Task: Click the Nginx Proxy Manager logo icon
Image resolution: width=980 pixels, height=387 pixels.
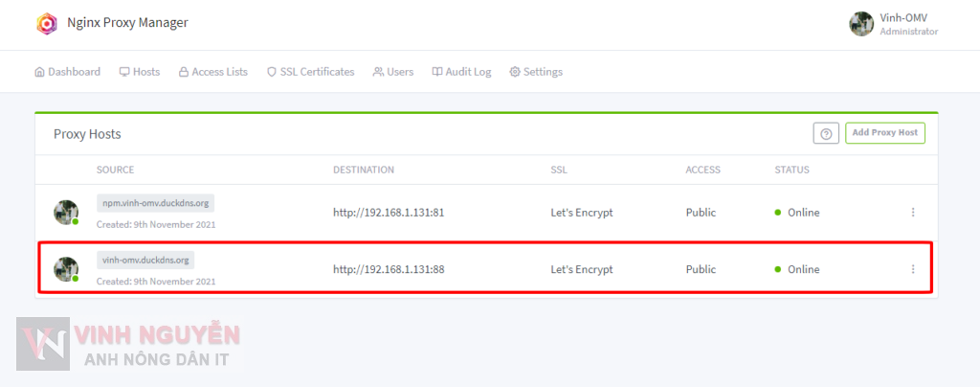Action: (x=46, y=24)
